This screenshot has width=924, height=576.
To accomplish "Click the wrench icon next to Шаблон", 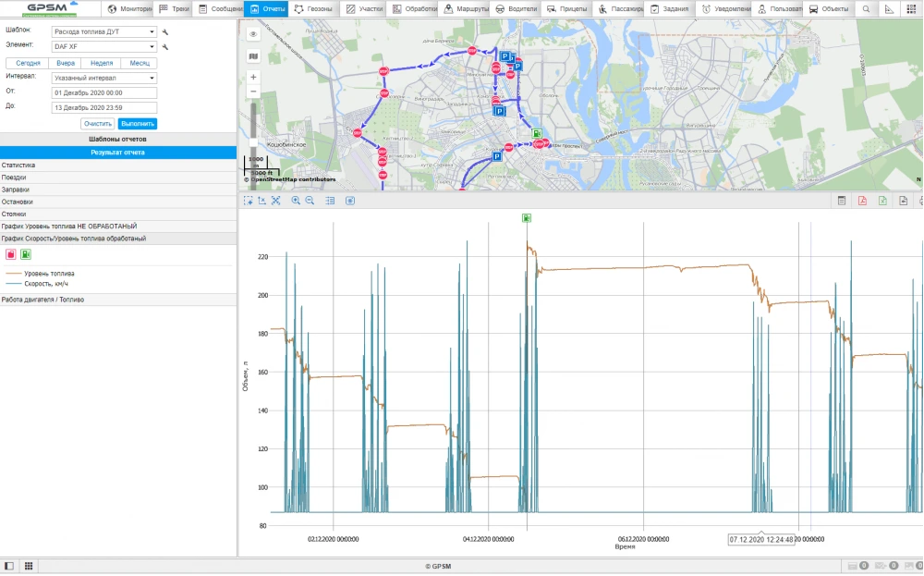I will [165, 31].
